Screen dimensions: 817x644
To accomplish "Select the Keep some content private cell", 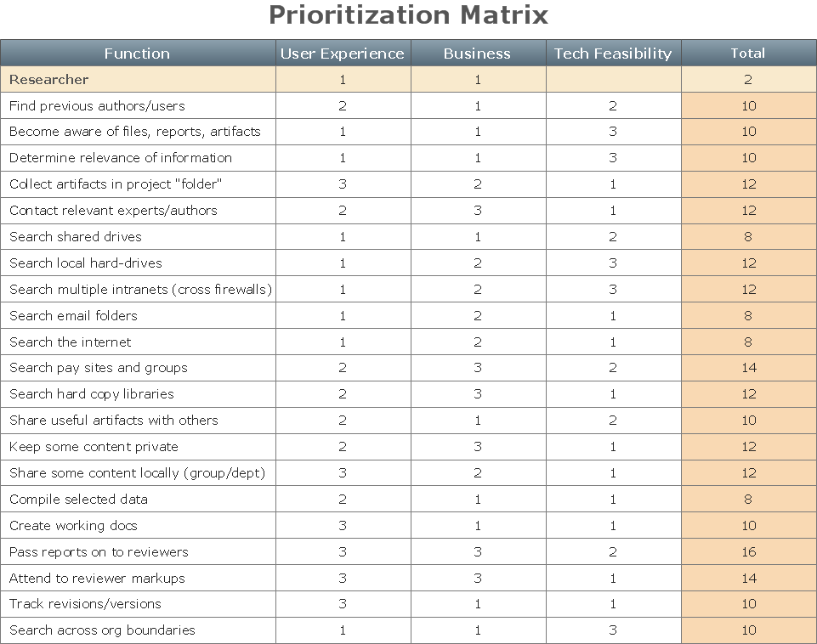I will click(x=94, y=447).
